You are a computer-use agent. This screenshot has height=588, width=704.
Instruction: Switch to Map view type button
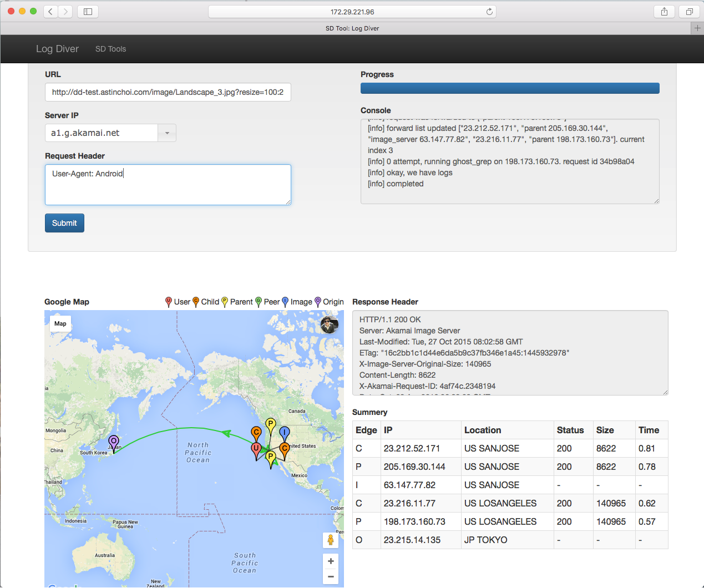[60, 323]
